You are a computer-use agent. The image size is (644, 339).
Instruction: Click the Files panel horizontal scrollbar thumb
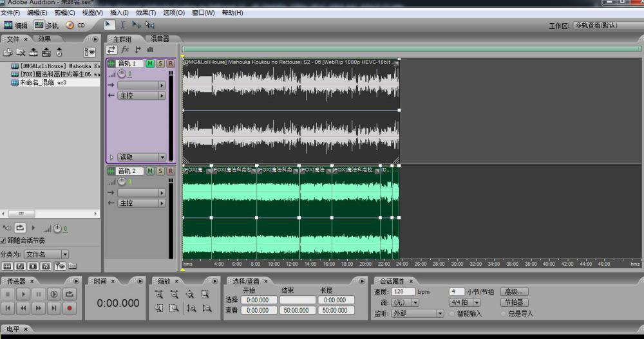[x=21, y=214]
